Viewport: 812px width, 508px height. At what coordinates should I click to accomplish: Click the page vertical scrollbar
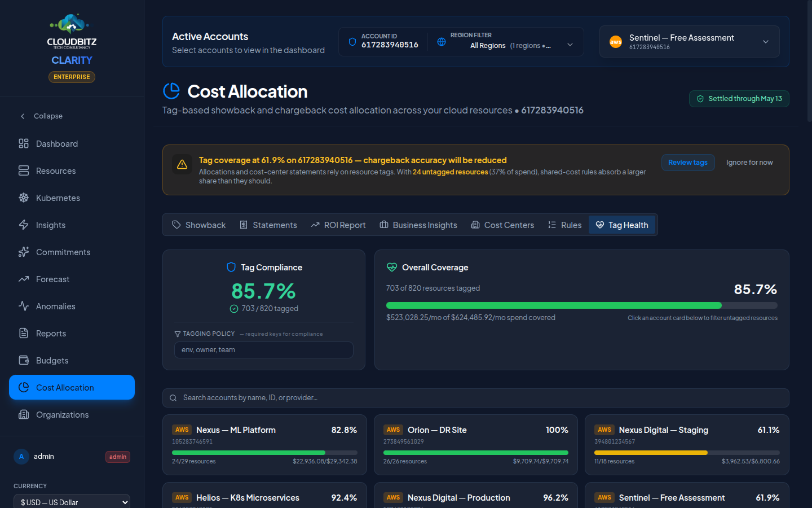click(810, 62)
